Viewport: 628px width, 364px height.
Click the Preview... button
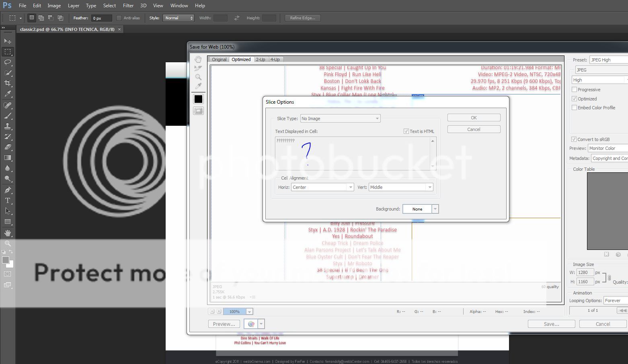coord(224,324)
